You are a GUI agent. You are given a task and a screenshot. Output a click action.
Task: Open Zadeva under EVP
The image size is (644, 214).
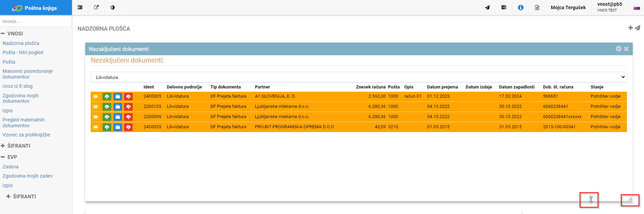tap(11, 167)
